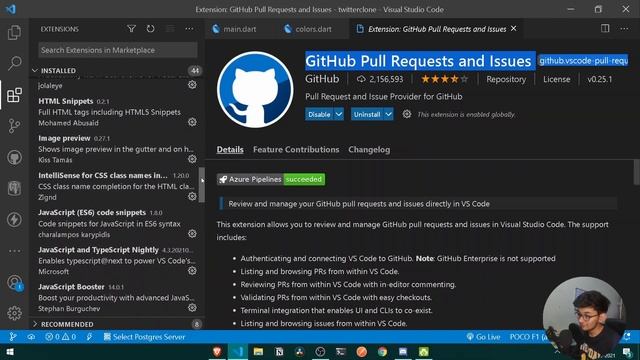Viewport: 640px width, 360px height.
Task: Click the extension details page scrollbar
Action: 637,172
